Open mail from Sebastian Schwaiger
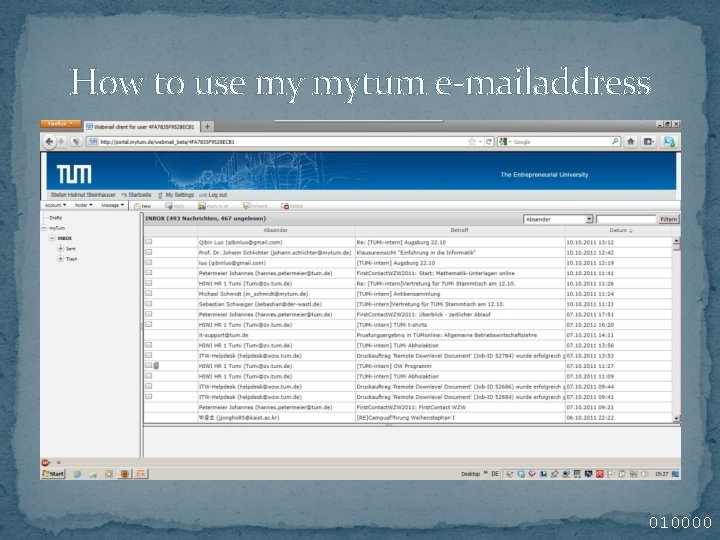 point(408,304)
